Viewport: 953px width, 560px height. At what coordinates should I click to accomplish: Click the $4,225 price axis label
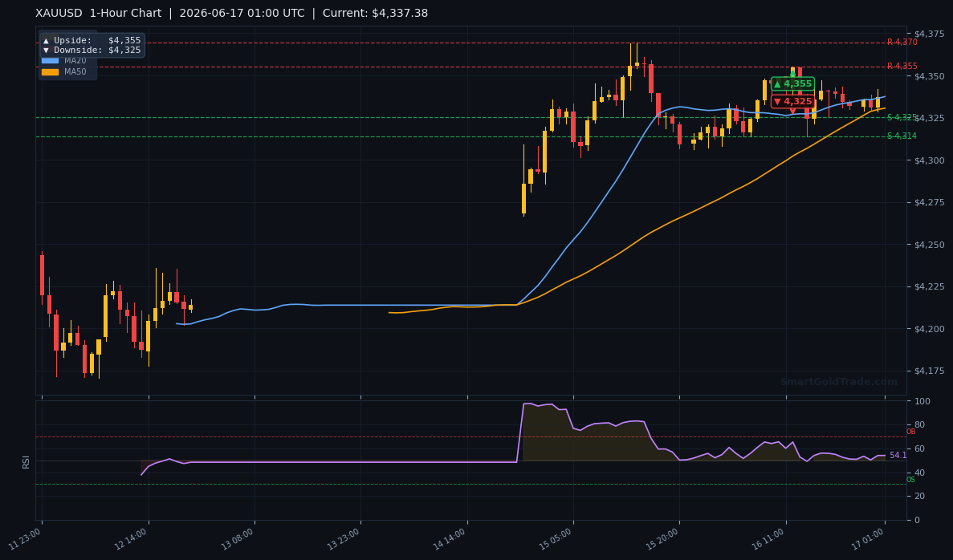pos(929,286)
